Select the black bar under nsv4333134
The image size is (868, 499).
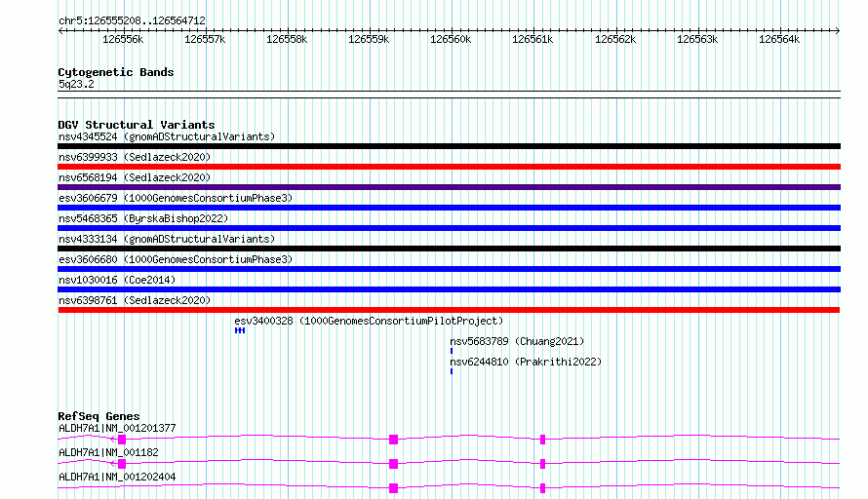point(449,249)
